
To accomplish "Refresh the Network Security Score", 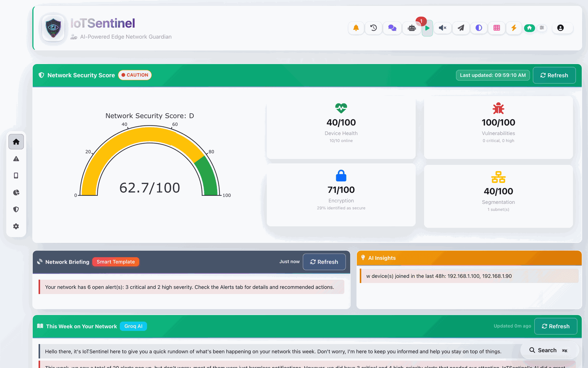I will 554,75.
